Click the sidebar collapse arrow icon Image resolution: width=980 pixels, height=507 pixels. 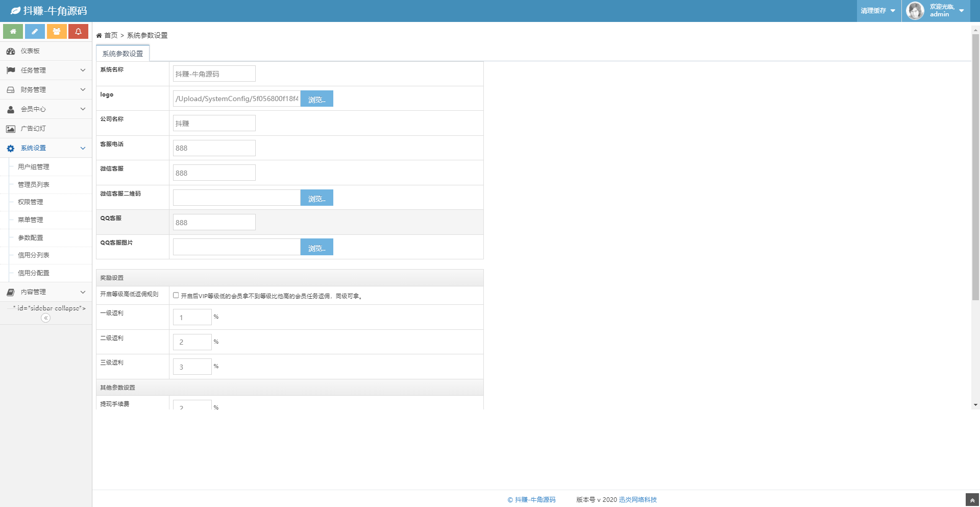click(45, 318)
